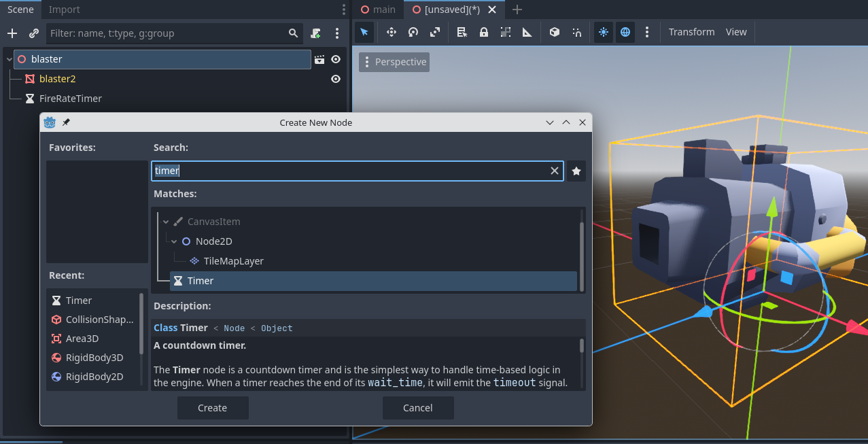Collapse the CanvasItem tree entry

click(166, 222)
